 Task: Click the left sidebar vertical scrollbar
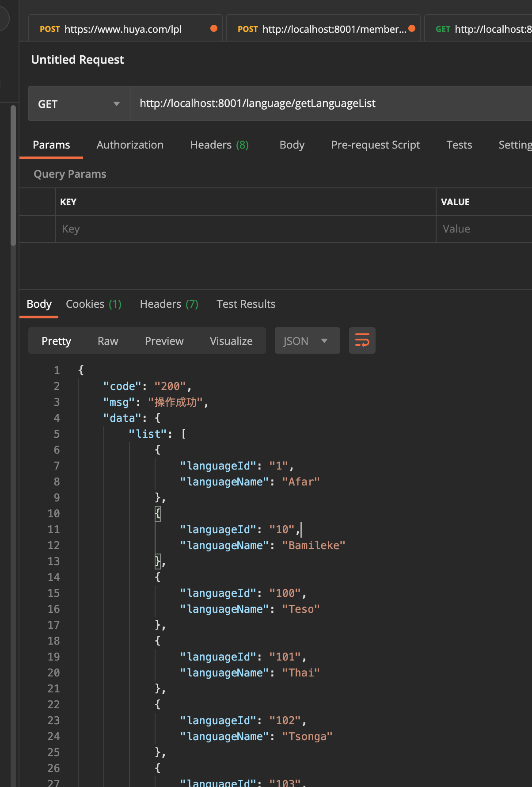[x=13, y=175]
